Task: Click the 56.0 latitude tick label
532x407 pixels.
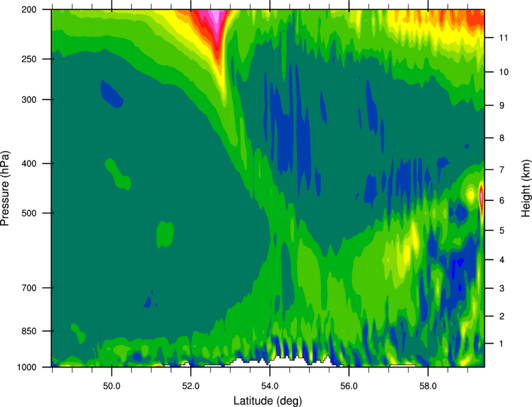Action: (349, 386)
